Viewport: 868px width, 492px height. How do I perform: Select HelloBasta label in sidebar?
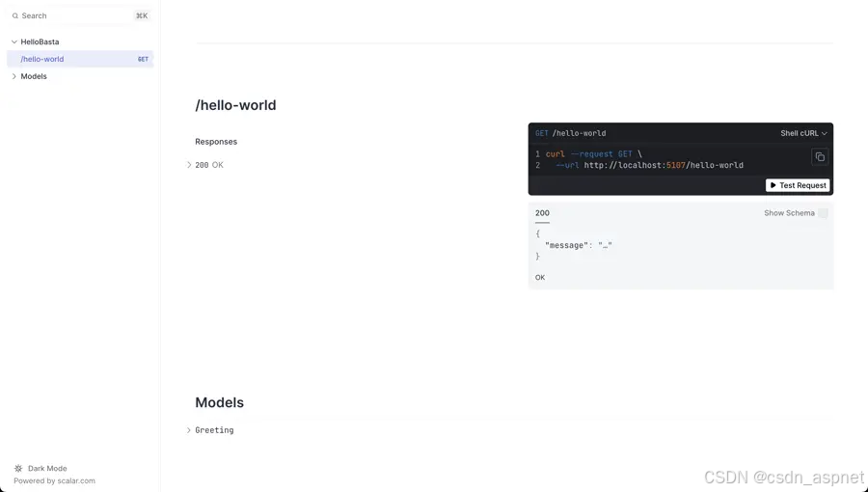click(40, 42)
